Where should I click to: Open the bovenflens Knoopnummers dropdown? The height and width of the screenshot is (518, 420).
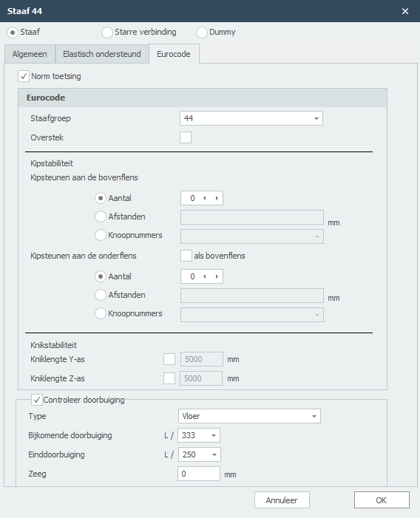252,236
